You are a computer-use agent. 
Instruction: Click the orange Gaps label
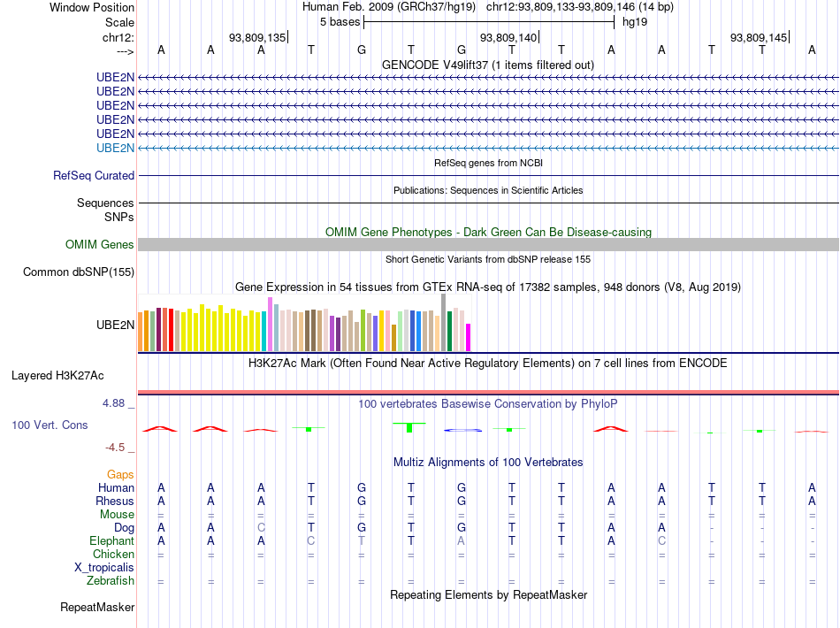click(120, 475)
